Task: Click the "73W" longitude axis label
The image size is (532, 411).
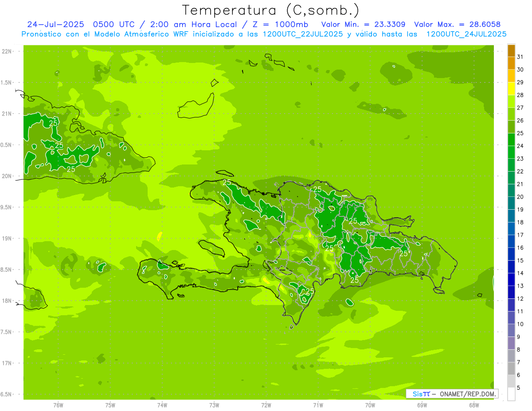Action: click(214, 405)
